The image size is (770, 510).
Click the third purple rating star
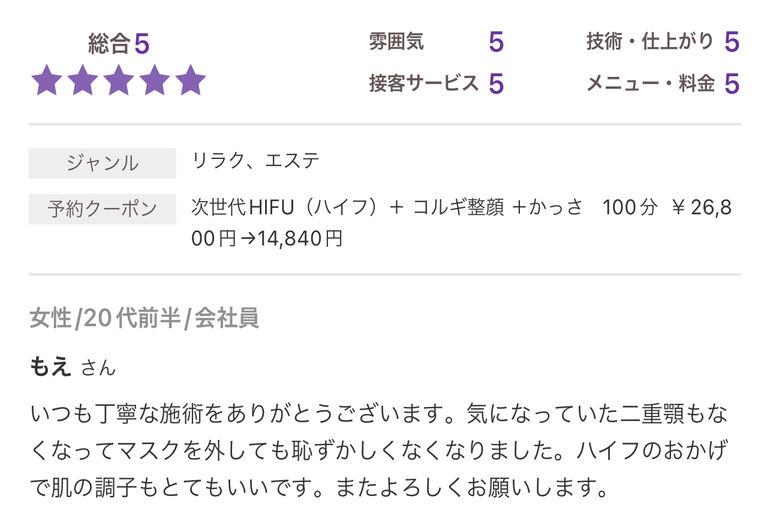119,80
